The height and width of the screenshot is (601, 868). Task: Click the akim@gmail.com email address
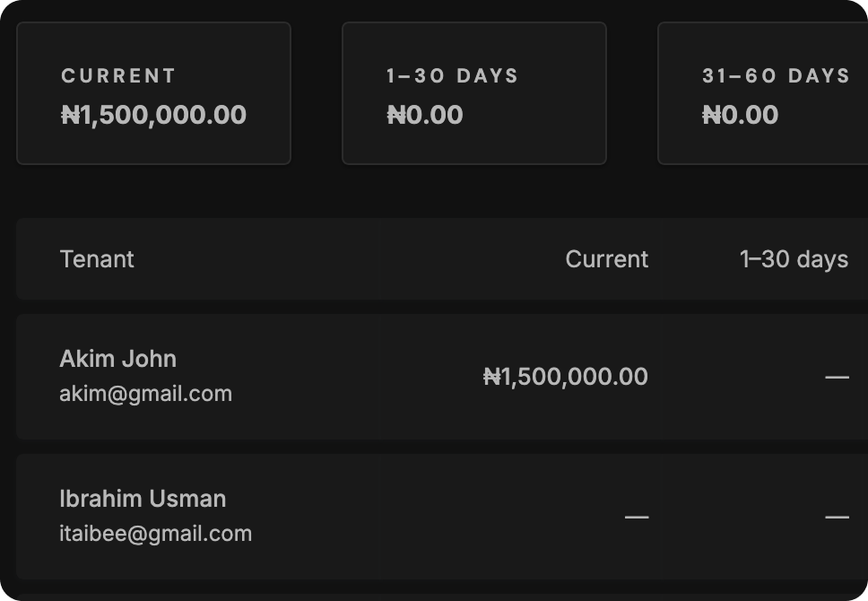tap(145, 394)
